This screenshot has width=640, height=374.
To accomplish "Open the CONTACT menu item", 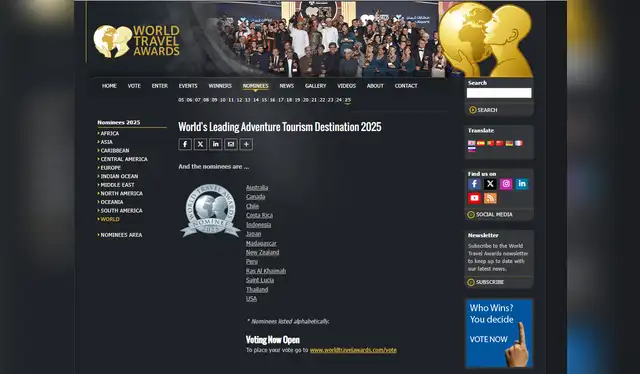I will [406, 86].
